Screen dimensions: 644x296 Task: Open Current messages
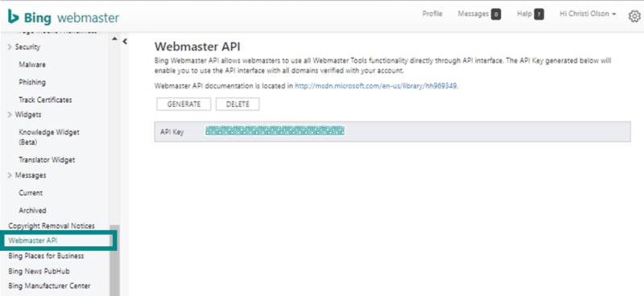(x=31, y=192)
